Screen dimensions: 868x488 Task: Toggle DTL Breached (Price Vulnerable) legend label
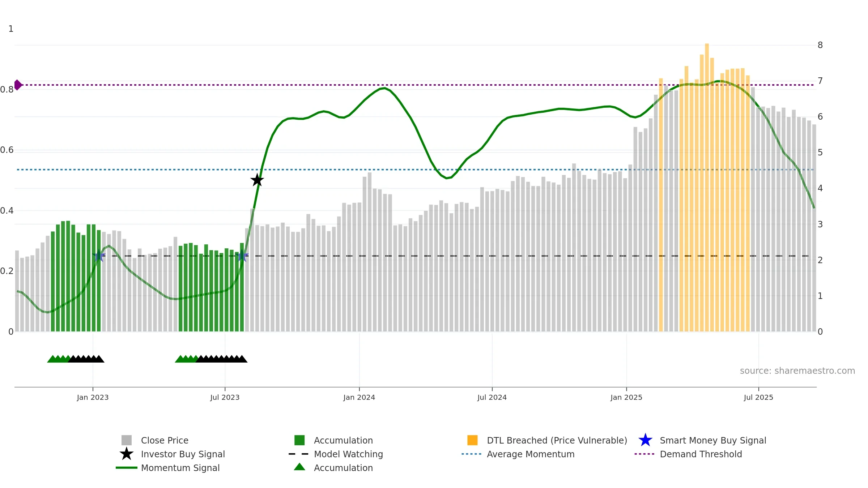point(557,440)
